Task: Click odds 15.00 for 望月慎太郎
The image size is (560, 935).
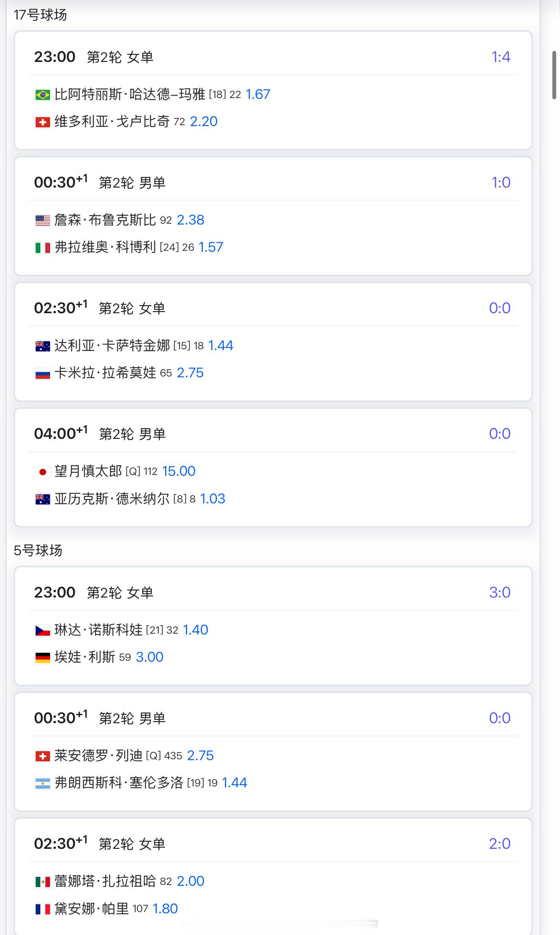Action: point(179,471)
